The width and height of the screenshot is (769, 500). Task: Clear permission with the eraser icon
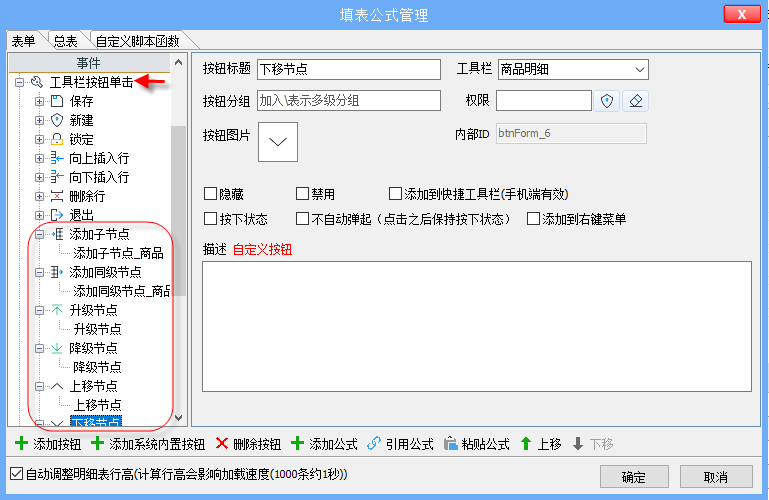pos(636,101)
